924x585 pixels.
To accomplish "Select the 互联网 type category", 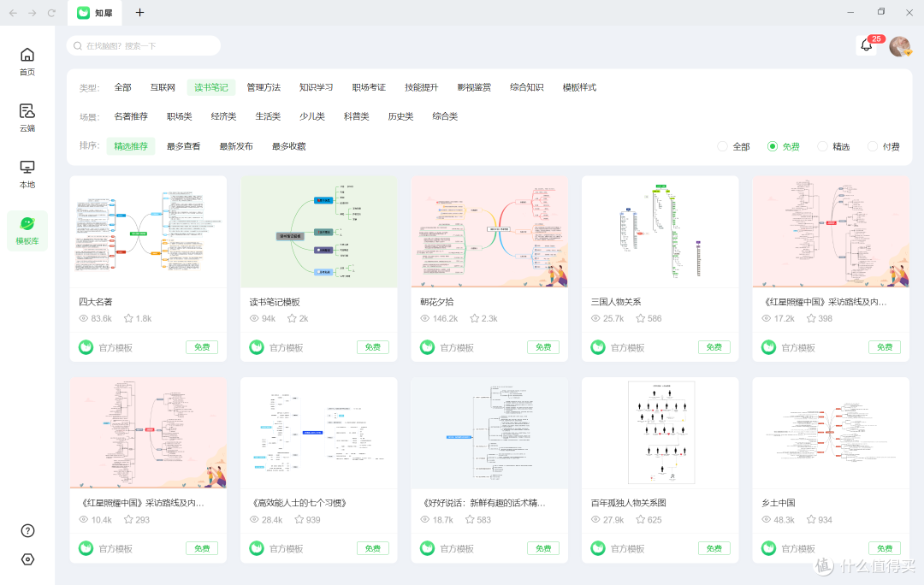I will 163,87.
